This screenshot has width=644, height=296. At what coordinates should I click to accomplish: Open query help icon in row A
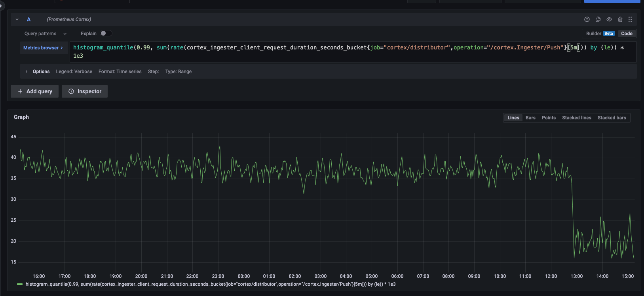587,19
